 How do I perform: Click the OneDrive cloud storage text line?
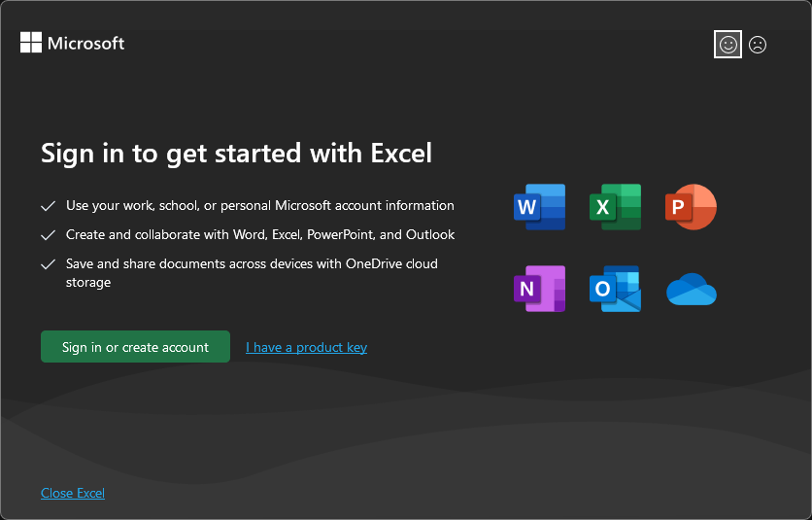click(x=252, y=273)
